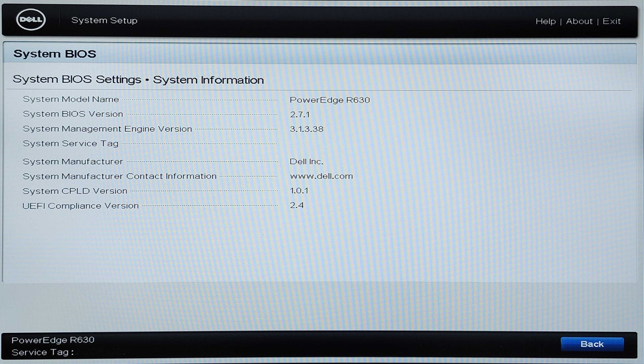Click the value 3.1.3.38
This screenshot has width=644, height=364.
point(307,129)
